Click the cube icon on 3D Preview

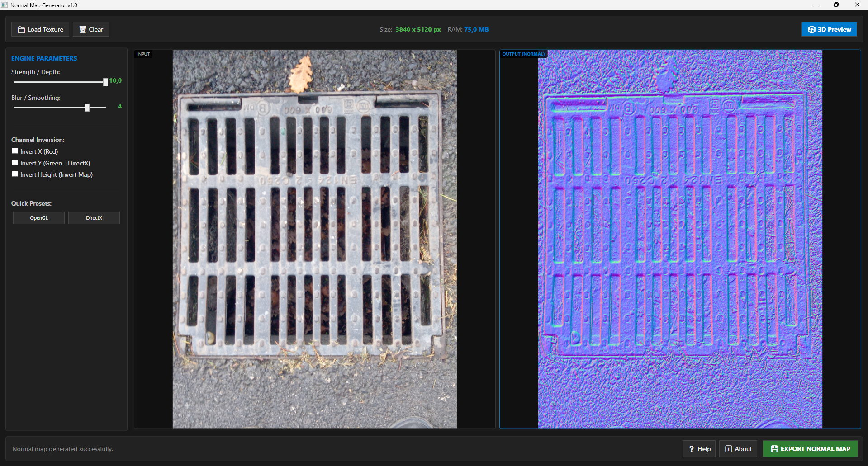tap(811, 29)
